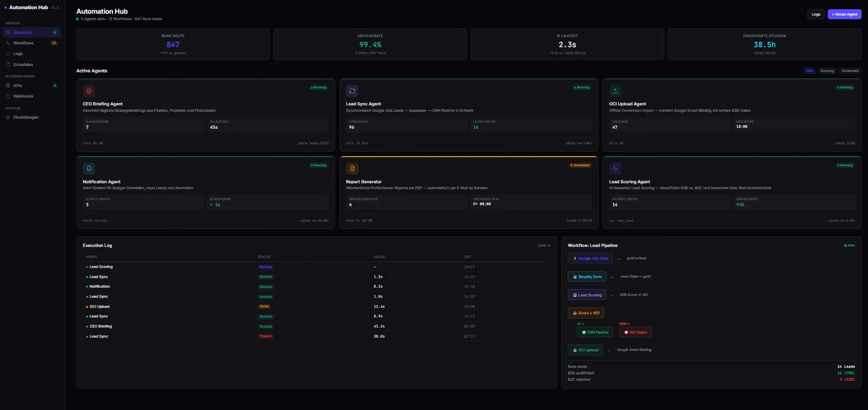
Task: Click the OCI Upload Agent card title
Action: coord(627,104)
